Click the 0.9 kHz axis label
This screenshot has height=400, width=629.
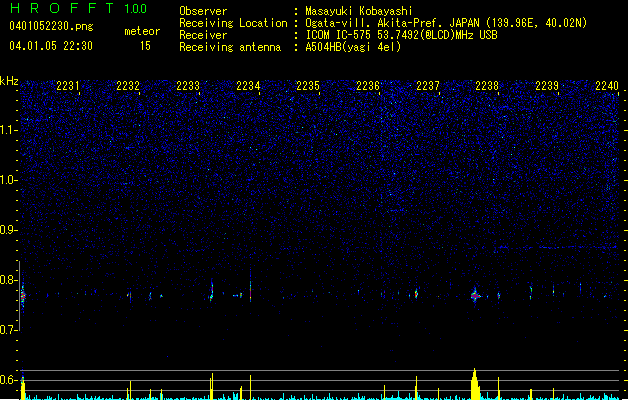[x=8, y=230]
